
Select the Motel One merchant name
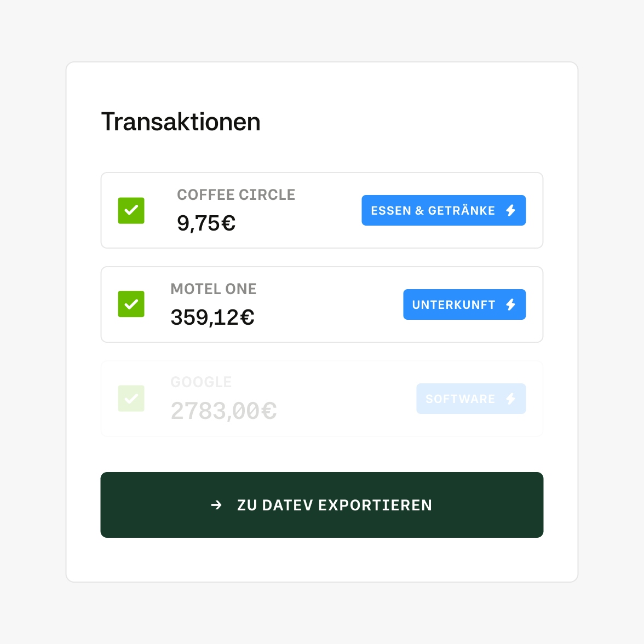tap(214, 289)
